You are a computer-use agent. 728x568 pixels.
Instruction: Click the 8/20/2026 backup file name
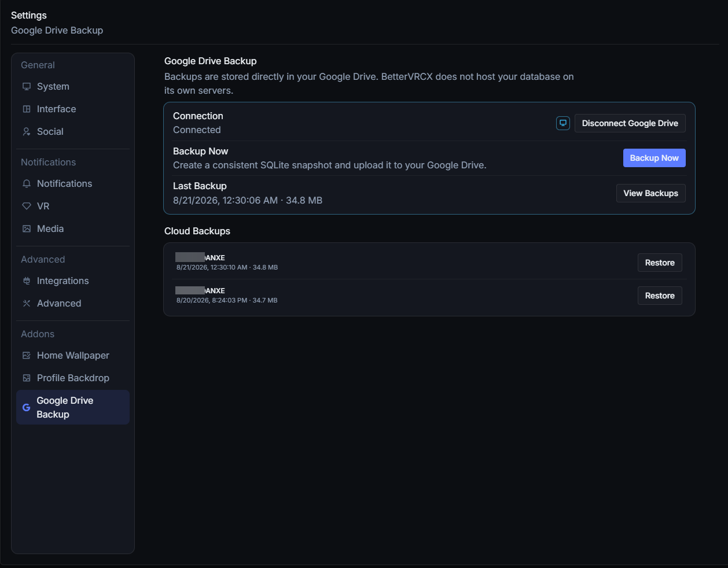200,290
